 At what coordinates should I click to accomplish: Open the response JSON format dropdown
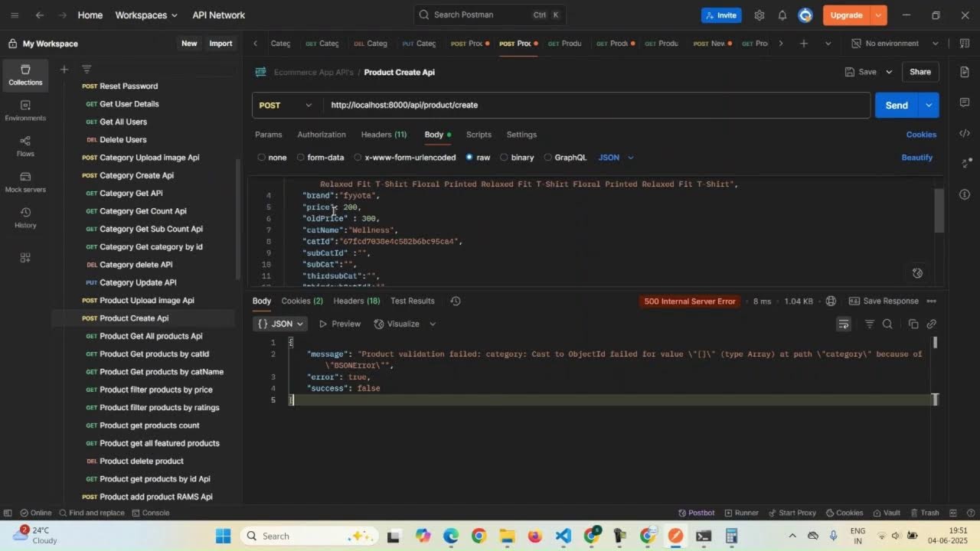(280, 324)
